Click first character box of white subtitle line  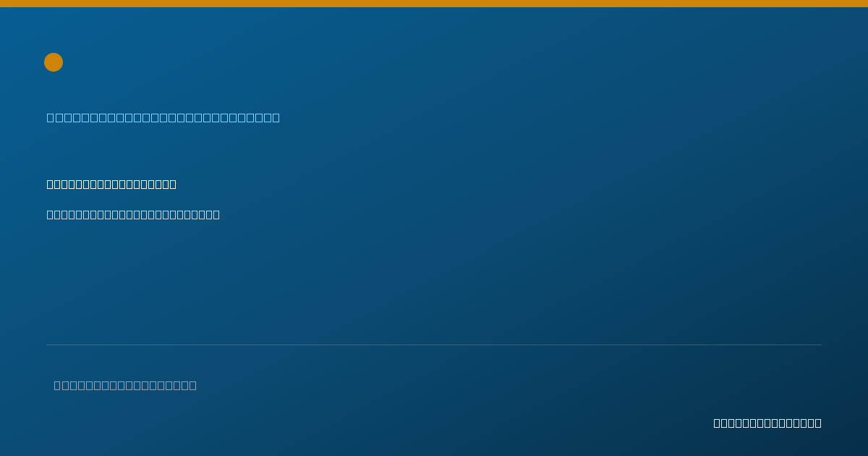click(x=51, y=214)
